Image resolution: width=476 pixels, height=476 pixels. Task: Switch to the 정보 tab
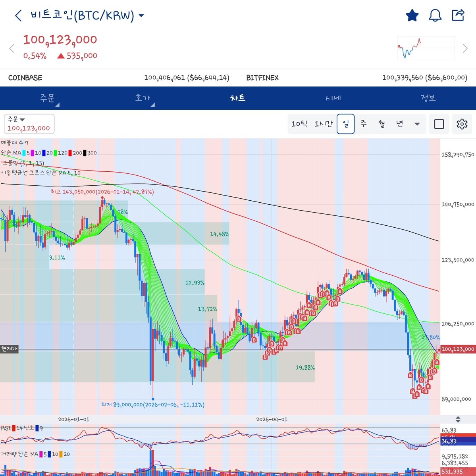(428, 98)
